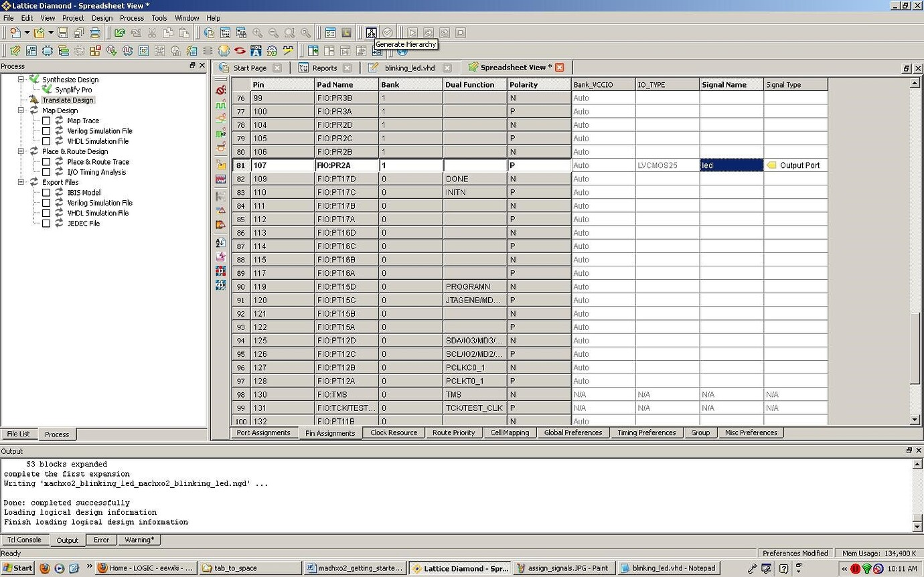924x577 pixels.
Task: Tick the IBIS Model checkbox
Action: pos(46,193)
